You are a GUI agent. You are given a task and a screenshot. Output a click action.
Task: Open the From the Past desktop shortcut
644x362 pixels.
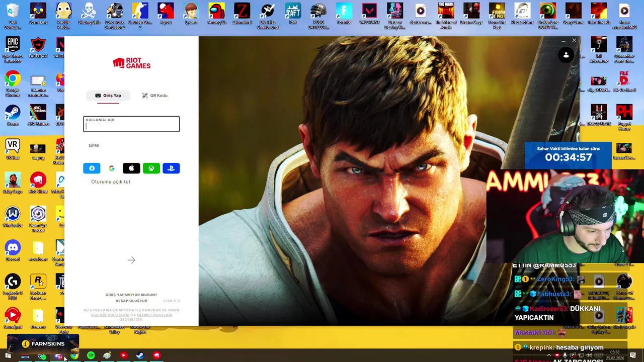click(x=497, y=16)
